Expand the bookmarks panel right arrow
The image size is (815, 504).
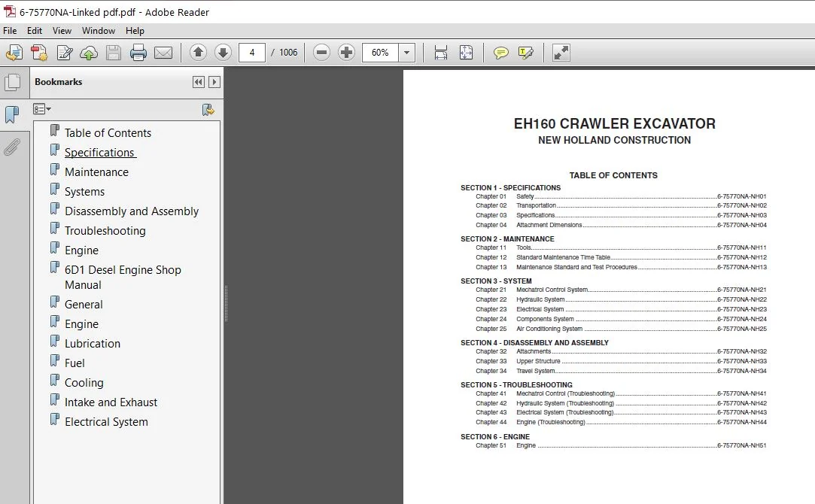[214, 82]
